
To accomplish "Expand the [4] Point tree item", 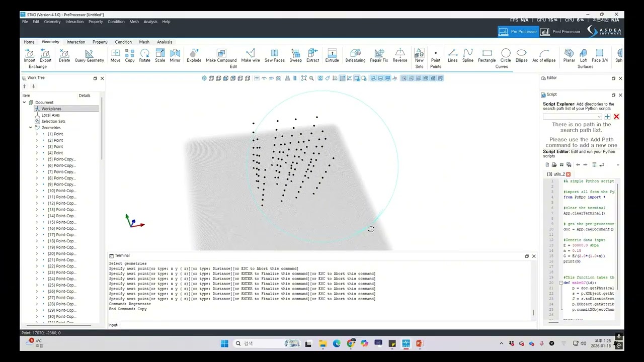I will tap(37, 153).
